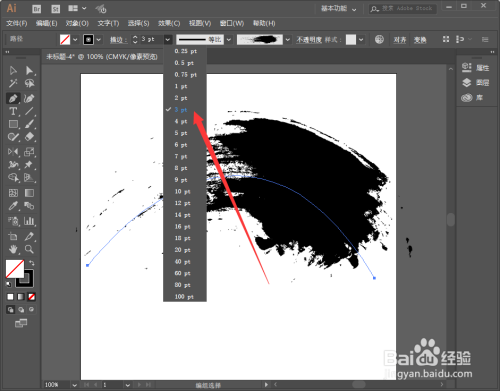Open the 文件(F) menu

click(x=17, y=23)
